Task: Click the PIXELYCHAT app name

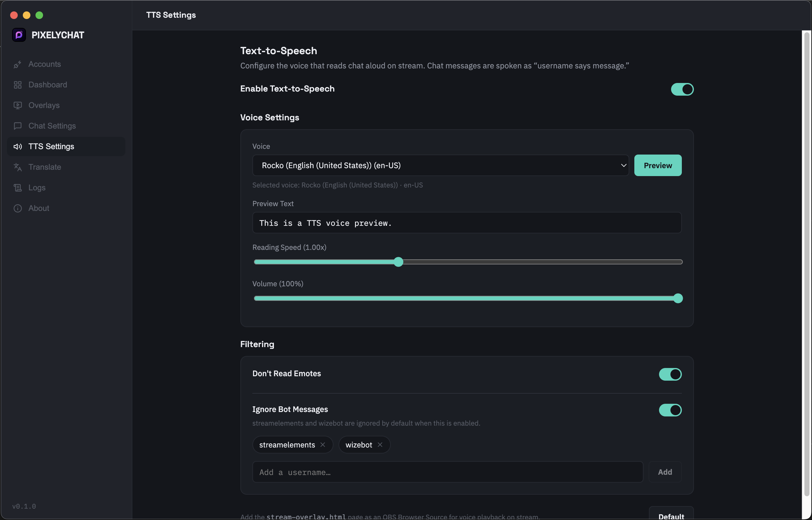Action: click(x=58, y=35)
